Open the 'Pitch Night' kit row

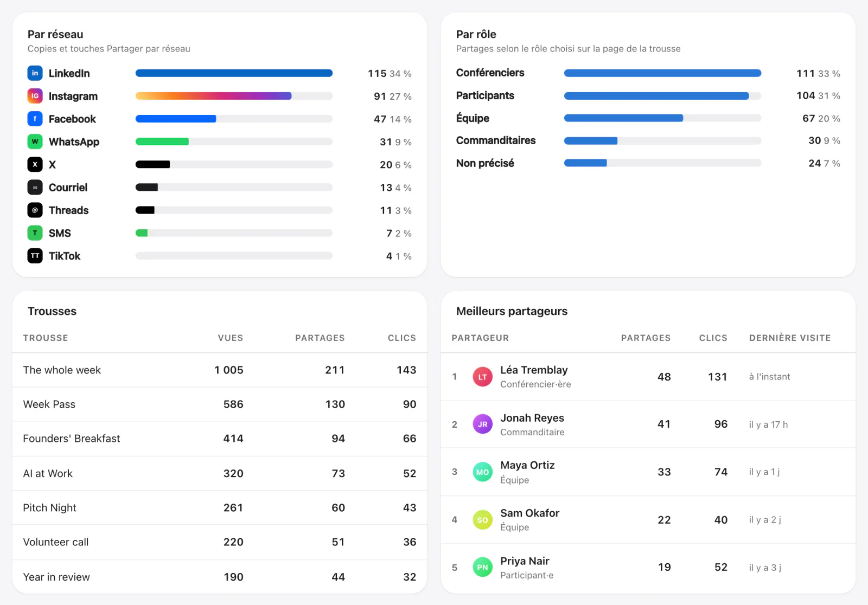point(220,508)
